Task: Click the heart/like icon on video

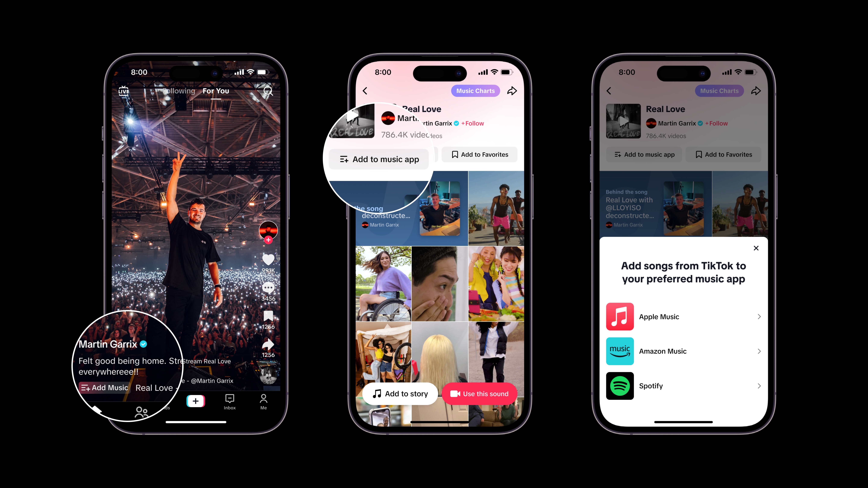Action: click(268, 259)
